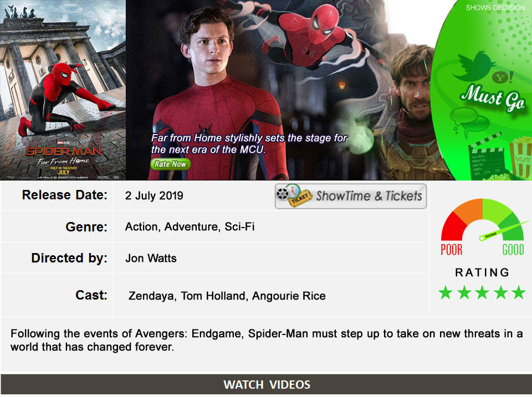
Task: Click cast member Zendaya
Action: 151,296
